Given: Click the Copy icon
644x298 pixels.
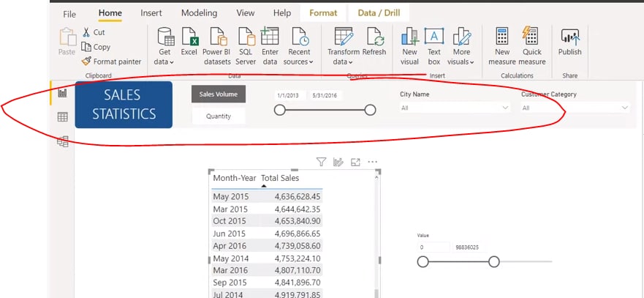Looking at the screenshot, I should point(86,47).
